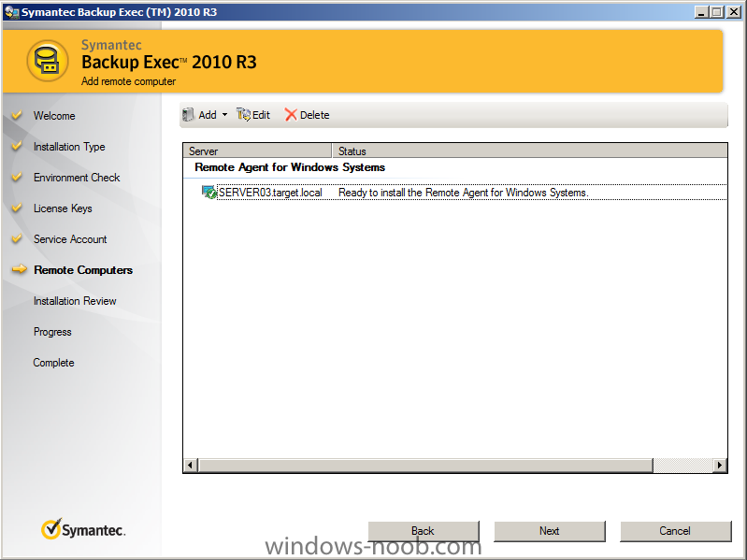Go to the License Keys step
This screenshot has height=560, width=747.
[x=63, y=208]
